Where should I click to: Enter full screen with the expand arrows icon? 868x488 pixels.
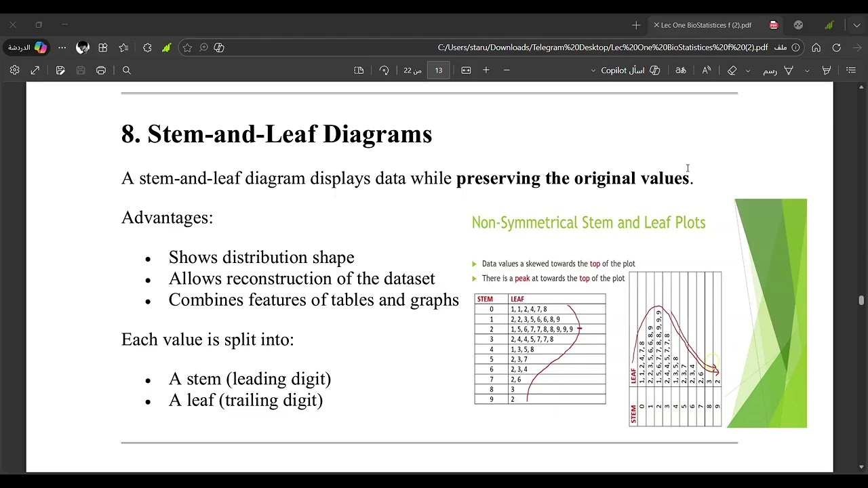click(x=35, y=70)
